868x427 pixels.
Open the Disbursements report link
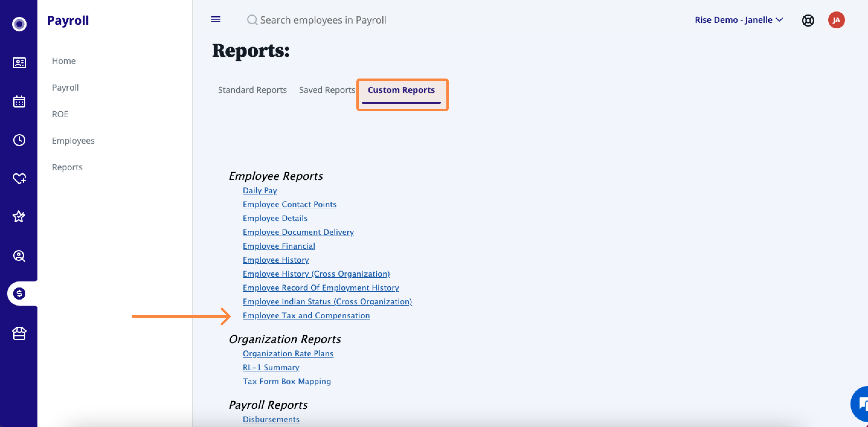click(271, 419)
